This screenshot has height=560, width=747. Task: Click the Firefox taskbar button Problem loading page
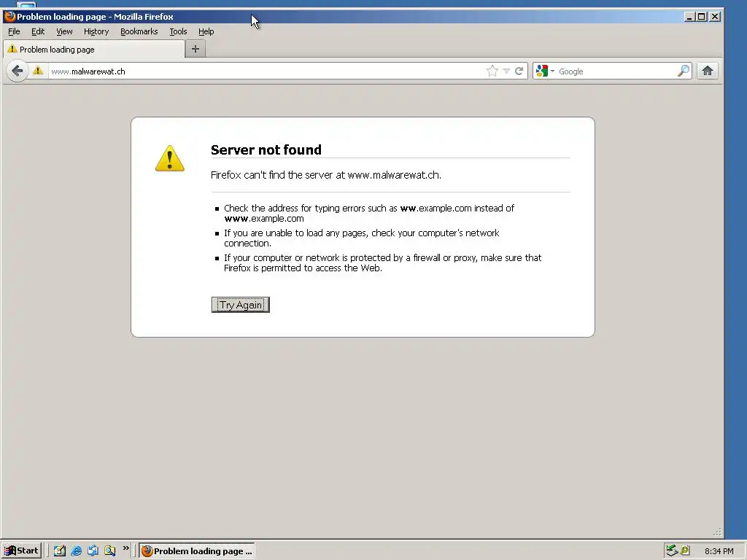[197, 551]
